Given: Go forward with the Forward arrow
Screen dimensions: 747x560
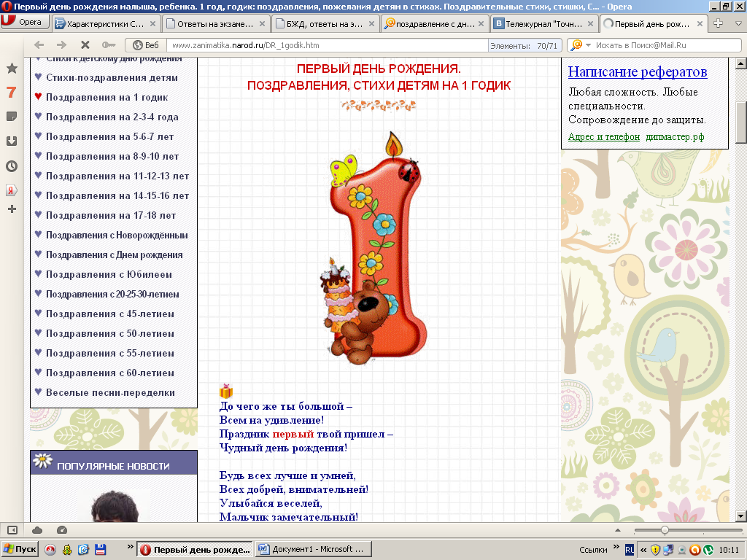Looking at the screenshot, I should point(61,44).
